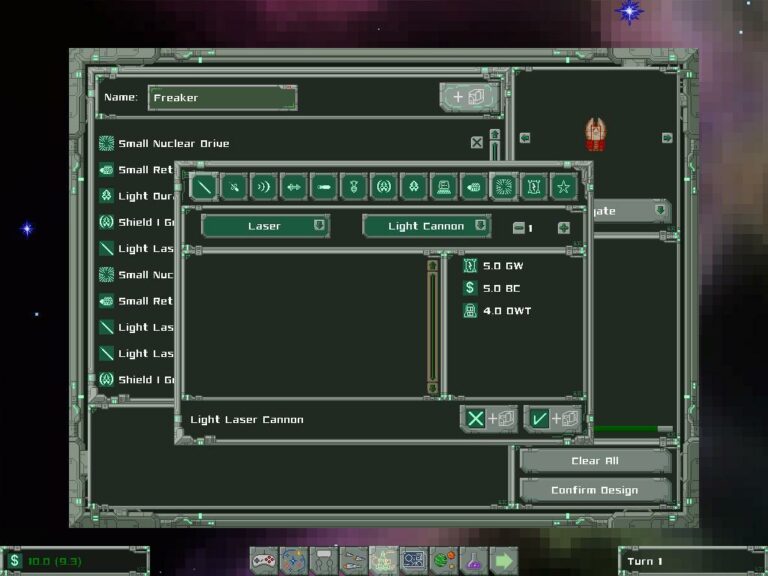768x576 pixels.
Task: Open the ship design icon in bottom bar
Action: click(384, 561)
